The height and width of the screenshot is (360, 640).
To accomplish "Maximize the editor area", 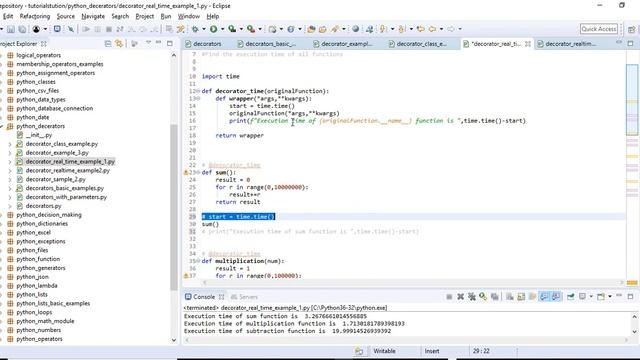I will tap(630, 43).
